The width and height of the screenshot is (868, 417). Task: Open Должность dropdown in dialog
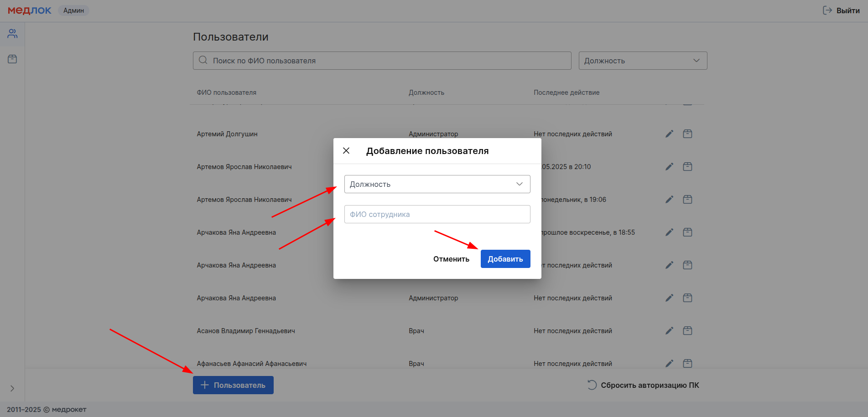(x=437, y=184)
